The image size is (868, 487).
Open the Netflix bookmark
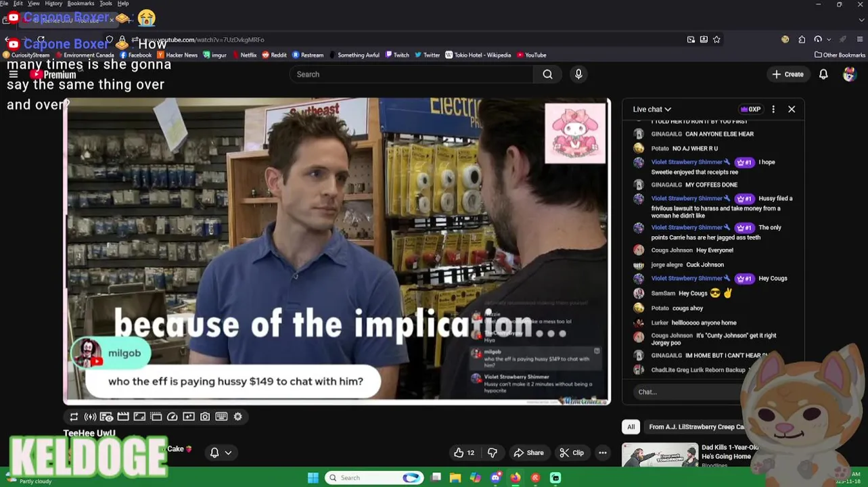tap(244, 55)
